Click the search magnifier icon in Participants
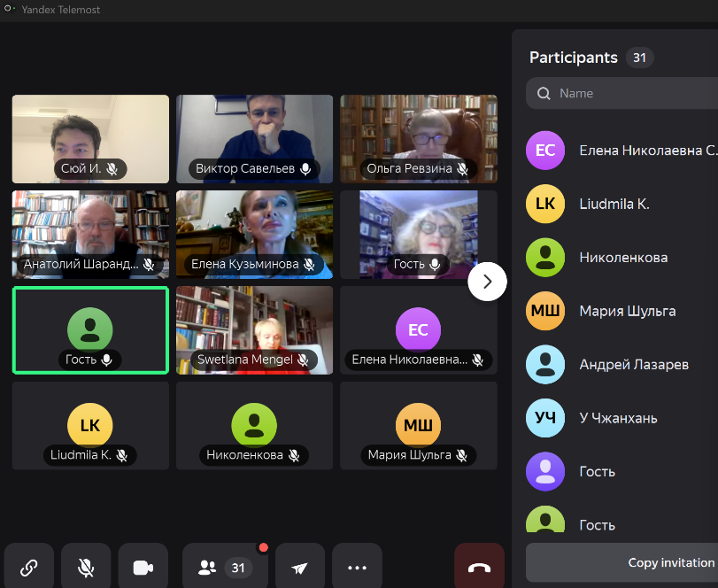 click(543, 93)
